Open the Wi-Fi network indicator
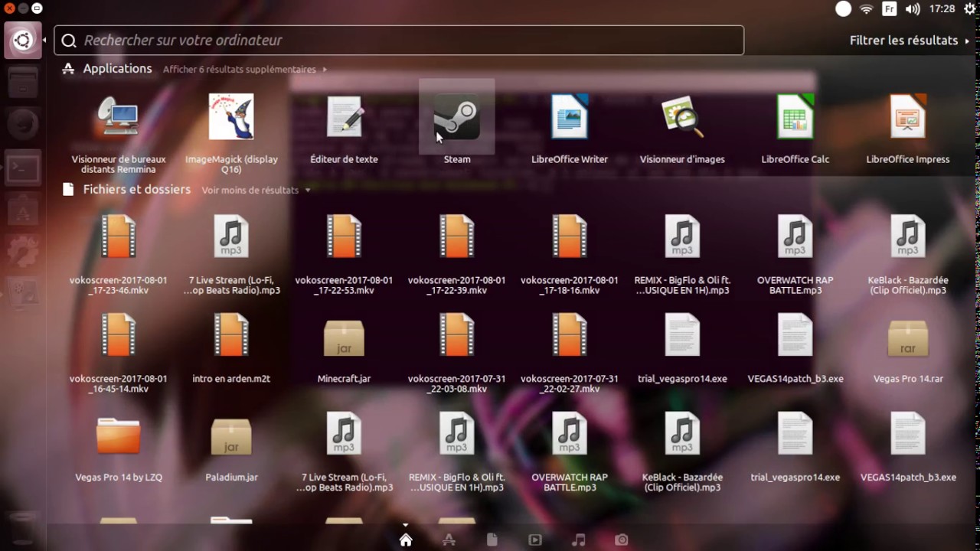 pos(867,9)
